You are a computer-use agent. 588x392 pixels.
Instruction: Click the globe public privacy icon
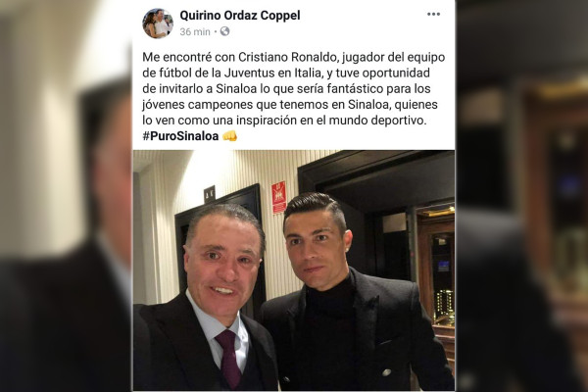point(224,31)
